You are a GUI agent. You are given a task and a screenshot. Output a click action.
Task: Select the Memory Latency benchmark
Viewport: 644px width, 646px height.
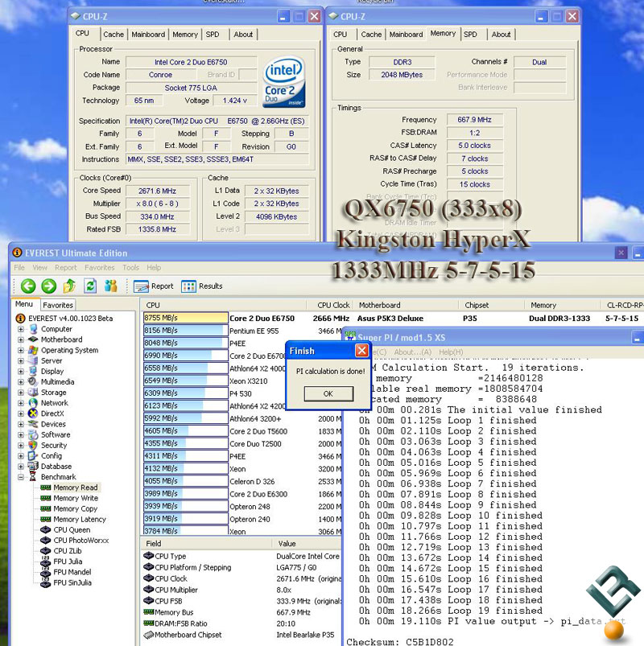tap(80, 519)
